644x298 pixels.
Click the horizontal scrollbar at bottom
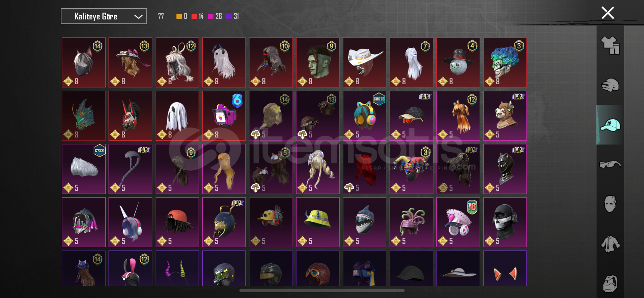click(322, 290)
